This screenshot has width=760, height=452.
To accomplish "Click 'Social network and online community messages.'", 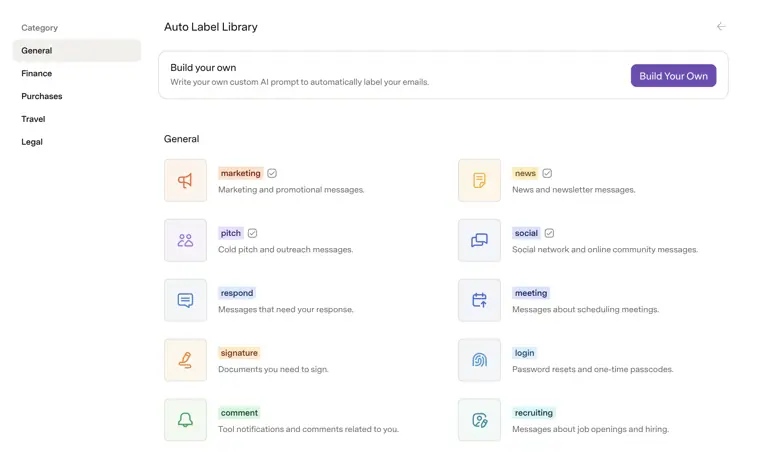I will [605, 250].
